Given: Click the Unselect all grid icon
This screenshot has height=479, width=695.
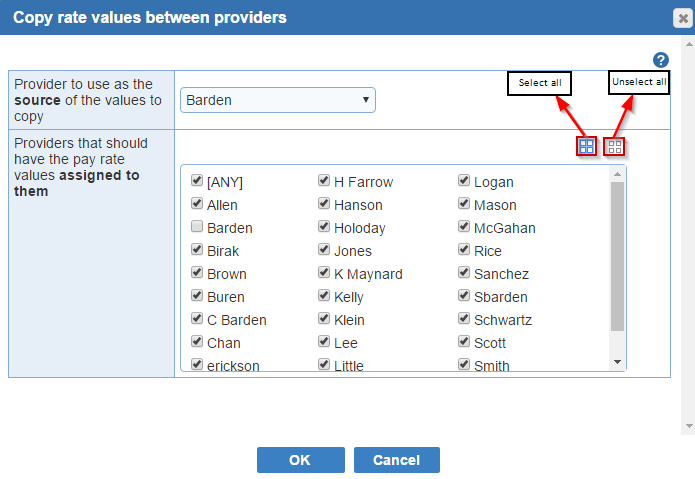Looking at the screenshot, I should pos(614,147).
